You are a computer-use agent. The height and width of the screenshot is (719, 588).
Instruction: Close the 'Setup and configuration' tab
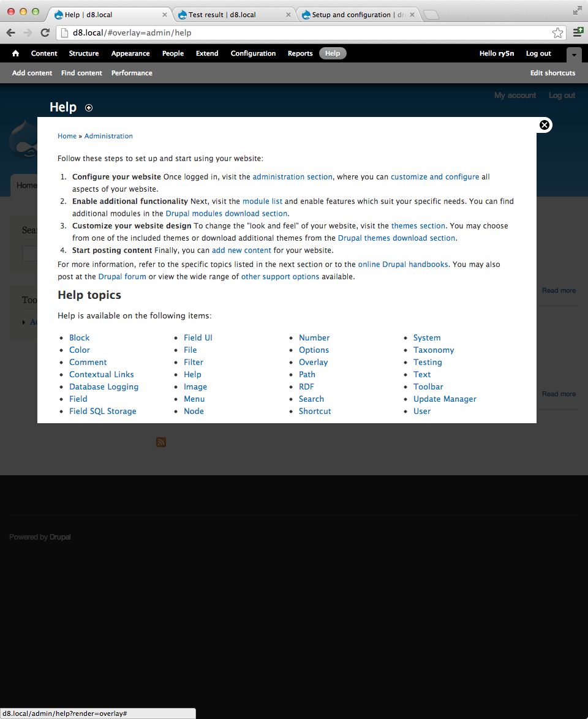click(x=412, y=15)
